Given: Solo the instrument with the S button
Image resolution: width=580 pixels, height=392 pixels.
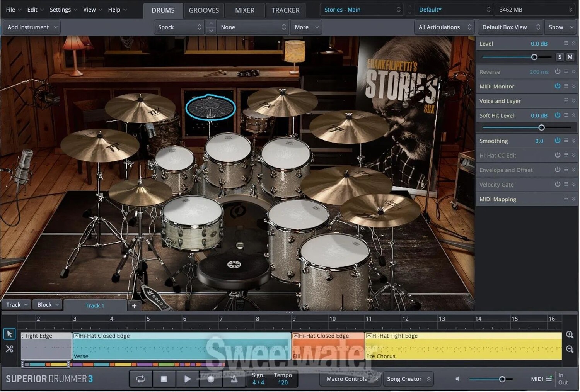Looking at the screenshot, I should tap(560, 57).
